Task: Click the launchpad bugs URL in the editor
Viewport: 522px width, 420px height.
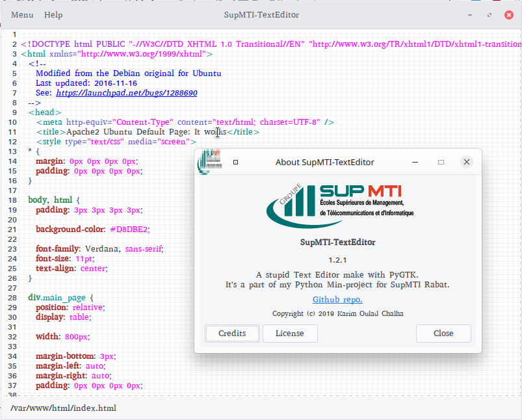Action: (127, 93)
